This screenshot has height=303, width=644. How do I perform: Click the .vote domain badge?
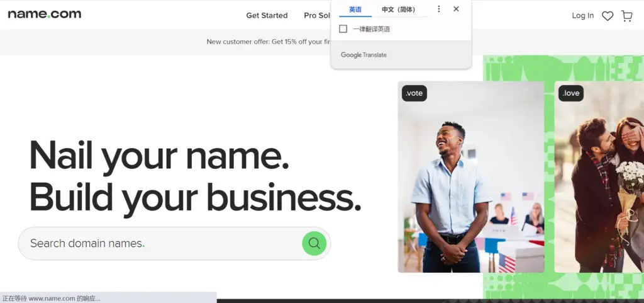point(414,93)
